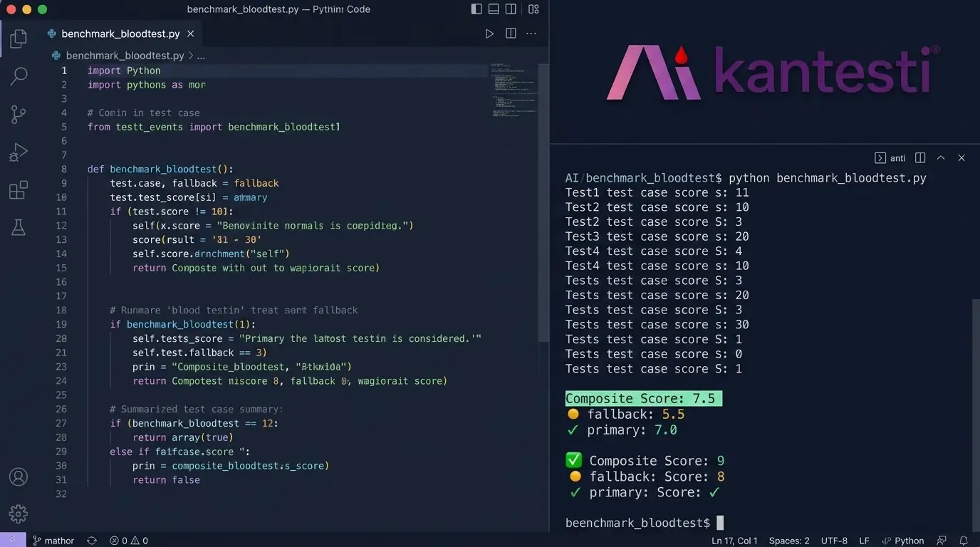
Task: Click 'import pythons as mor' code line
Action: [146, 85]
